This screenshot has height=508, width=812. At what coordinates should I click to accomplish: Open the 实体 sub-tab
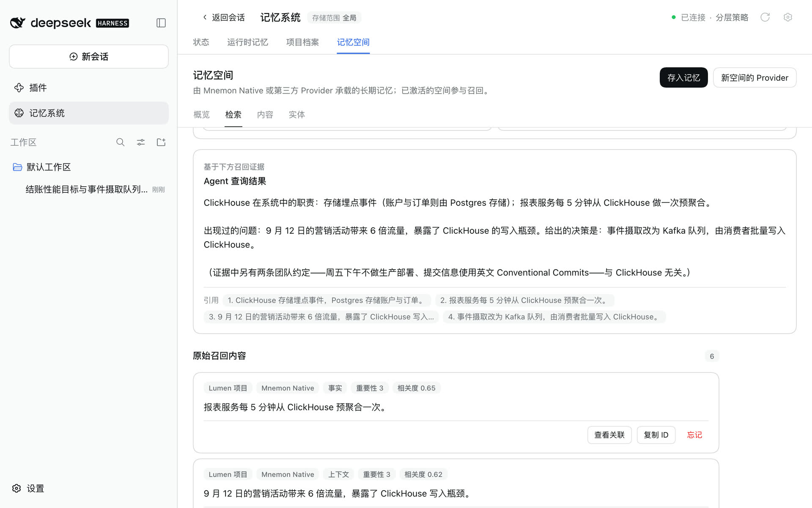click(297, 115)
